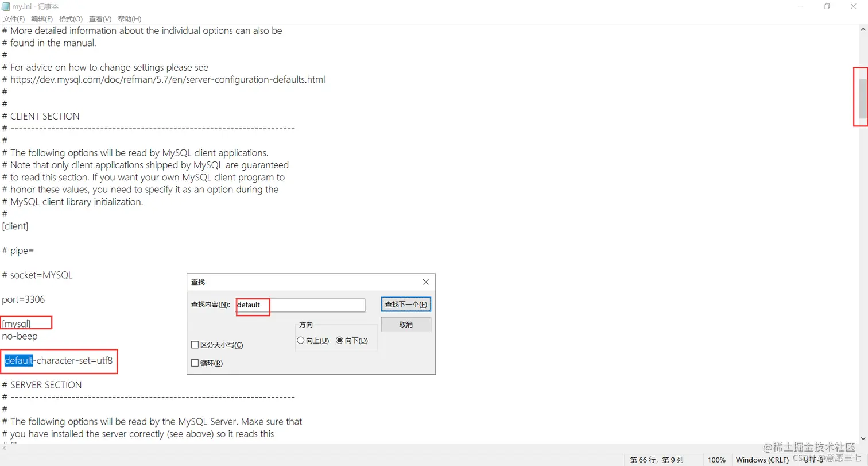Click the # CLIENT SECTION comment line
Screen dimensions: 868x466
41,116
